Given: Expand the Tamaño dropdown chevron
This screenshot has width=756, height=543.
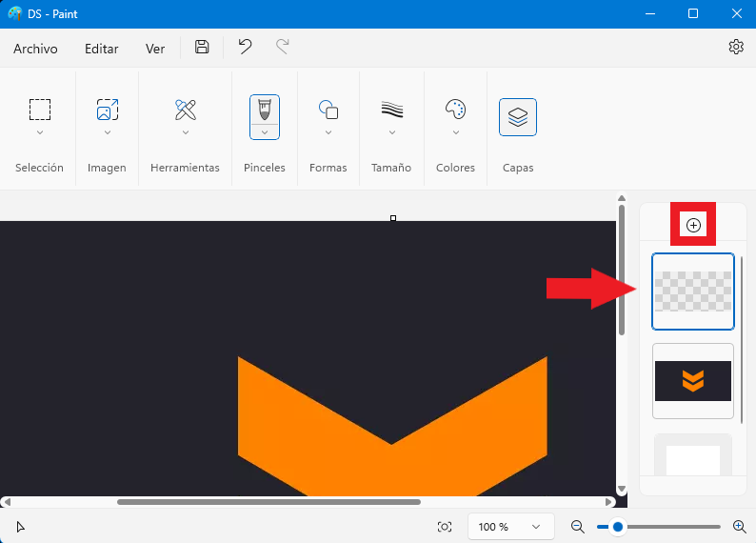Looking at the screenshot, I should [392, 132].
